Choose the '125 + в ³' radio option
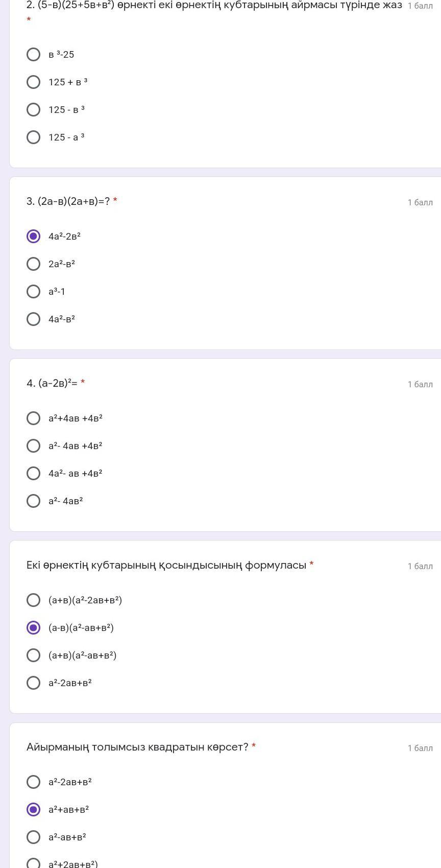This screenshot has width=441, height=868. click(x=33, y=82)
